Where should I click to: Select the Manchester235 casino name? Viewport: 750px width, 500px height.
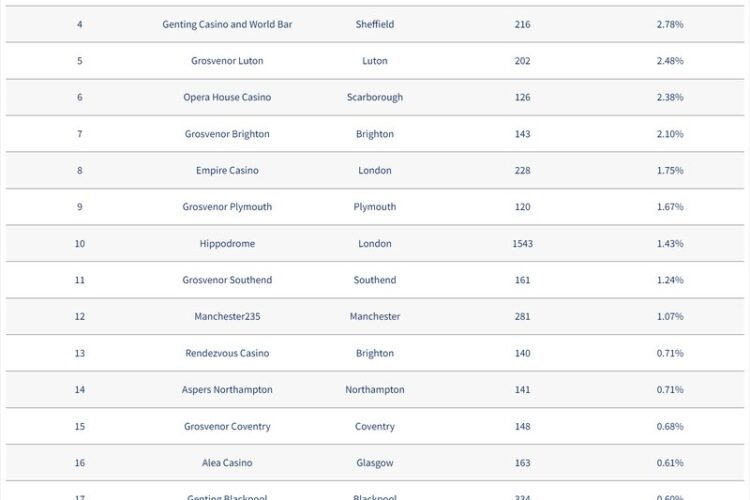(x=227, y=316)
